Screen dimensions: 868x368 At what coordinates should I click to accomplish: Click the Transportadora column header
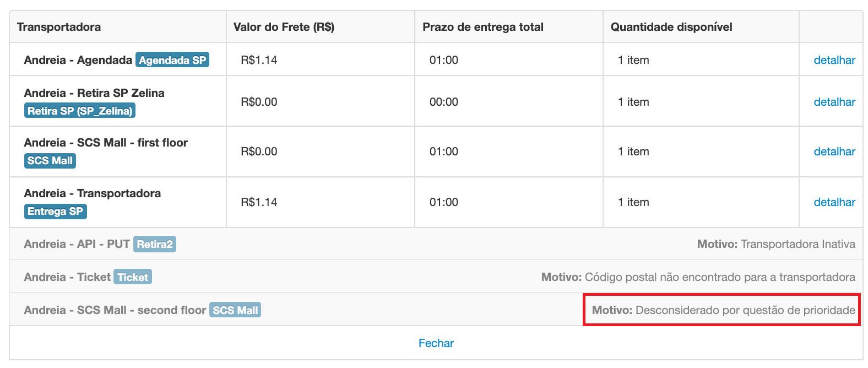(59, 27)
